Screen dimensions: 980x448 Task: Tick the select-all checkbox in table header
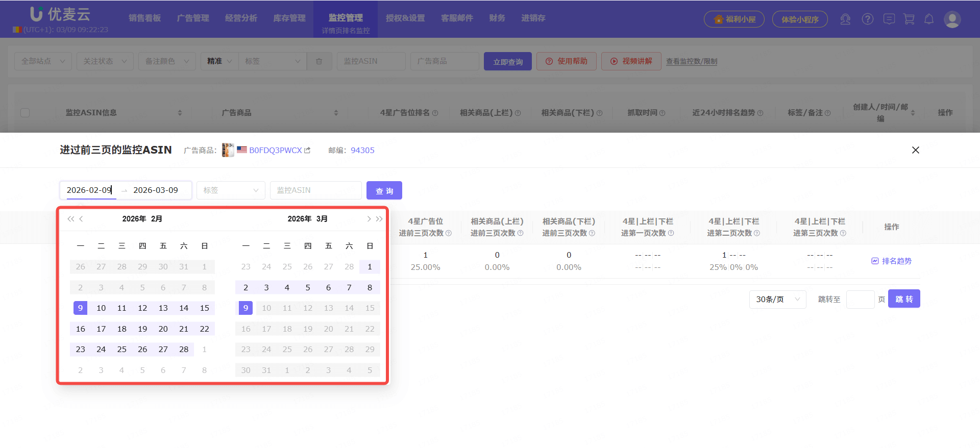click(25, 113)
